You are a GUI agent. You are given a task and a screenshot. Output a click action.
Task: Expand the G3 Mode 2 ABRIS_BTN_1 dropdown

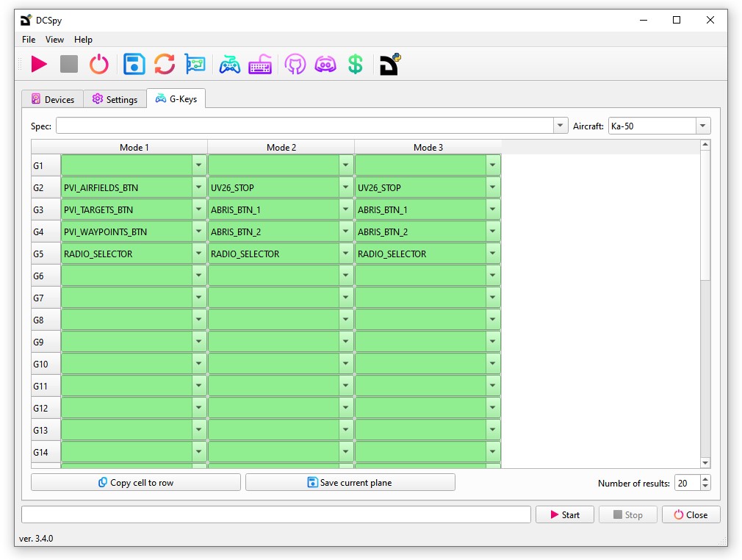345,210
